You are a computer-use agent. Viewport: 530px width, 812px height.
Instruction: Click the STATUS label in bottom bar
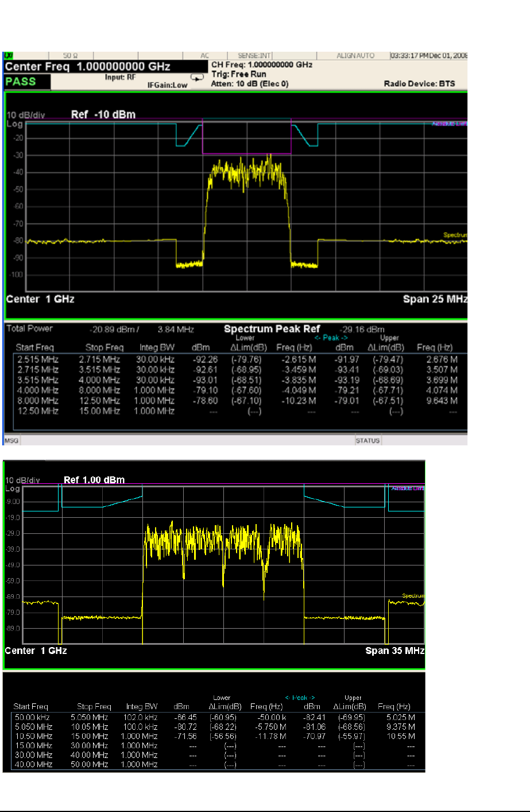point(367,441)
